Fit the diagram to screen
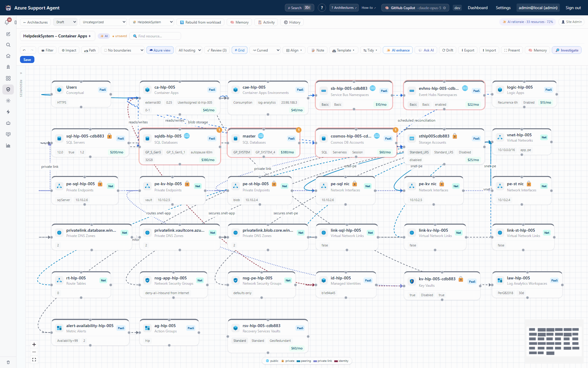The width and height of the screenshot is (588, 368). tap(34, 359)
